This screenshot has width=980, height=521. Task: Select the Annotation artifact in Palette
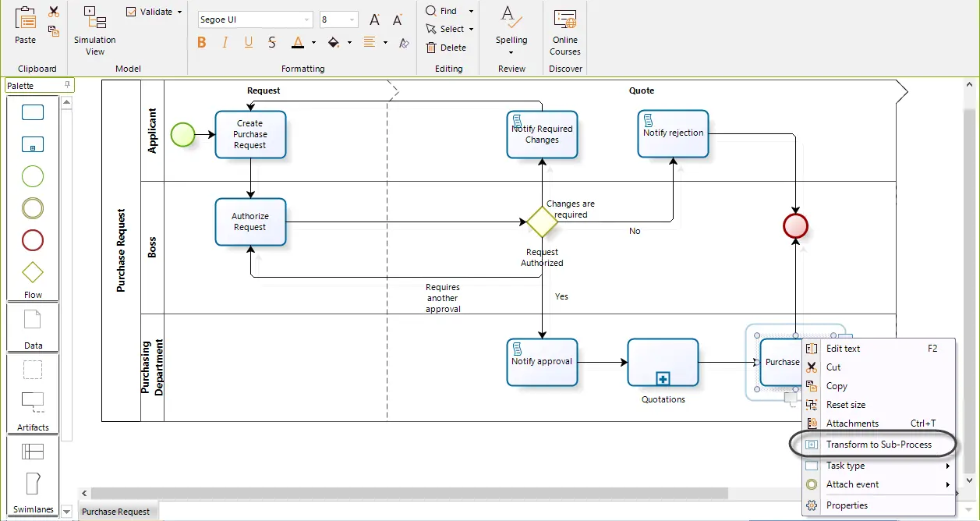click(33, 402)
